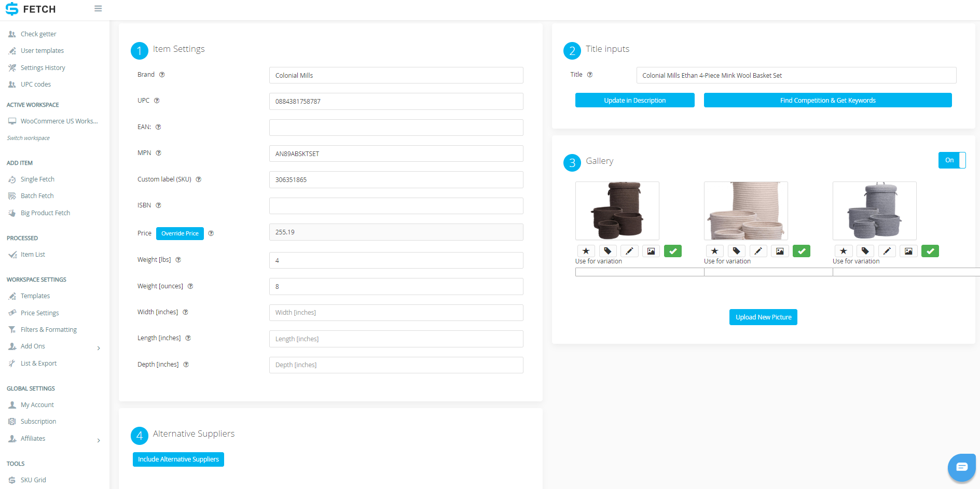
Task: Click help icon next to Title
Action: click(590, 75)
